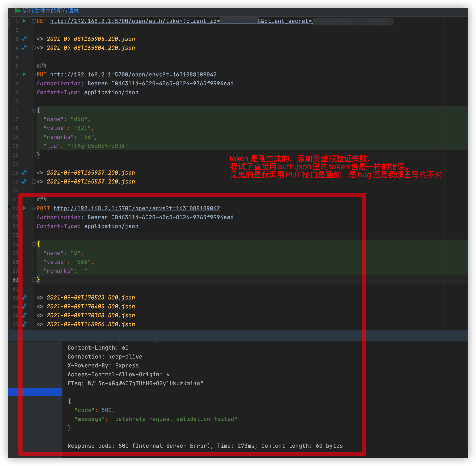Click "celebrate request validation failed" message text

point(174,419)
